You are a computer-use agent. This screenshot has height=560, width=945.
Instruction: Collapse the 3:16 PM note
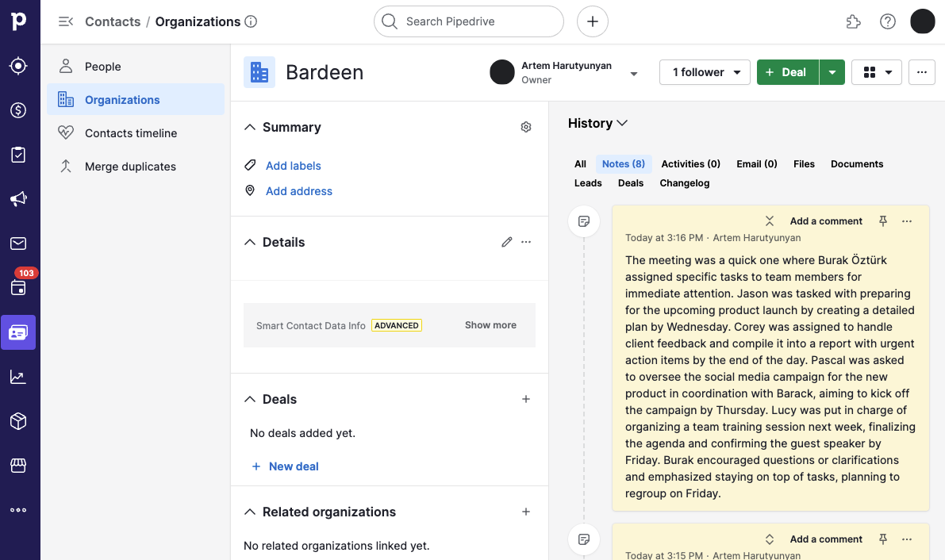[770, 221]
